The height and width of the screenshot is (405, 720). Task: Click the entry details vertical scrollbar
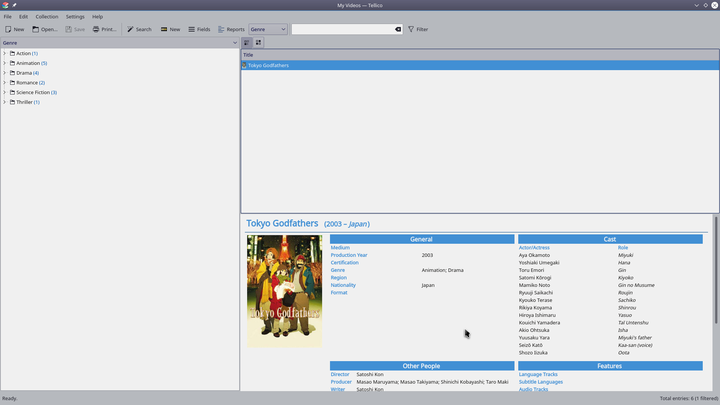(x=715, y=270)
